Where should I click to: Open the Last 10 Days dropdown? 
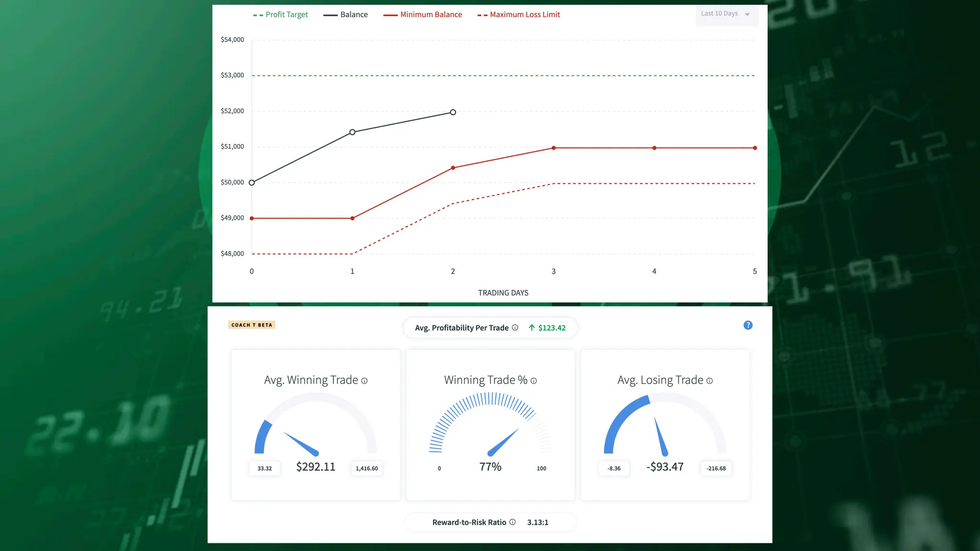click(719, 14)
